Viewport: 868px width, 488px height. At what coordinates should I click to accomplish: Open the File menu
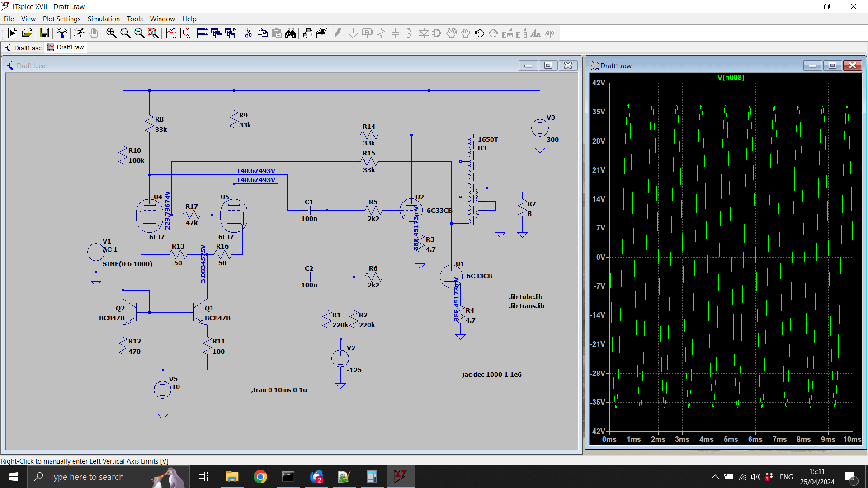[9, 19]
